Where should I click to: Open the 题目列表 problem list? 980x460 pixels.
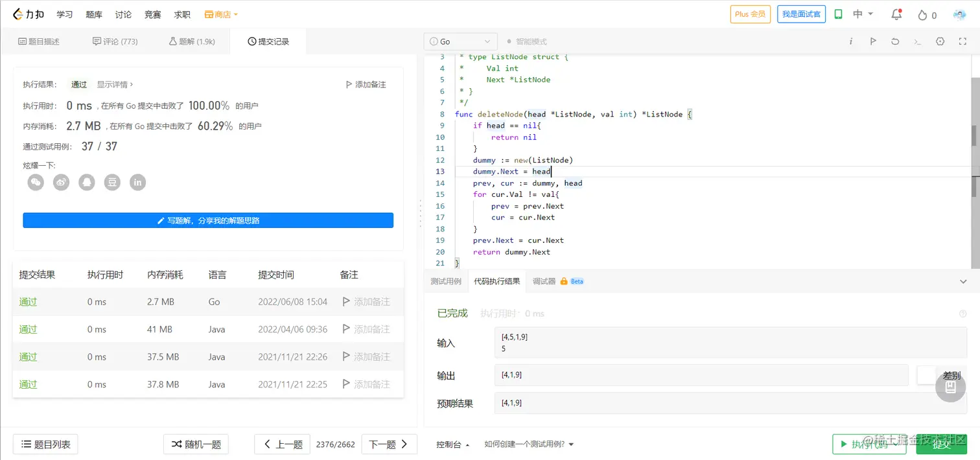[45, 444]
